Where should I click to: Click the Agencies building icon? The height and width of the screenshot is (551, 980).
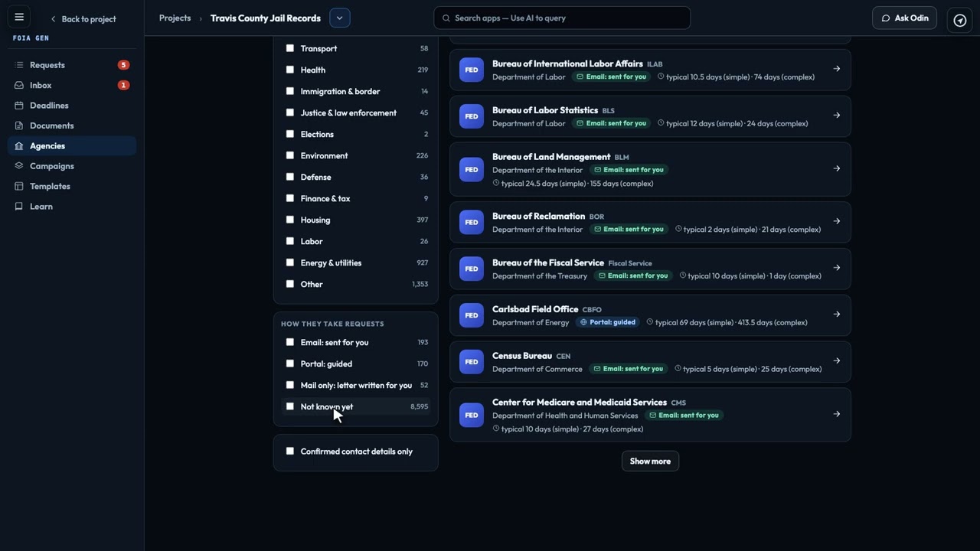19,145
